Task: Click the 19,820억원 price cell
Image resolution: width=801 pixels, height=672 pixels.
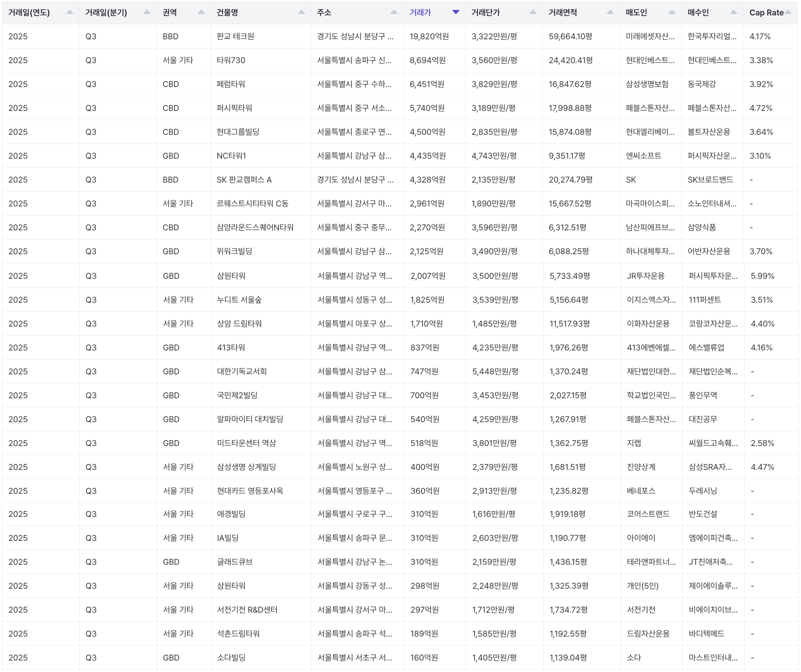Action: click(x=429, y=36)
